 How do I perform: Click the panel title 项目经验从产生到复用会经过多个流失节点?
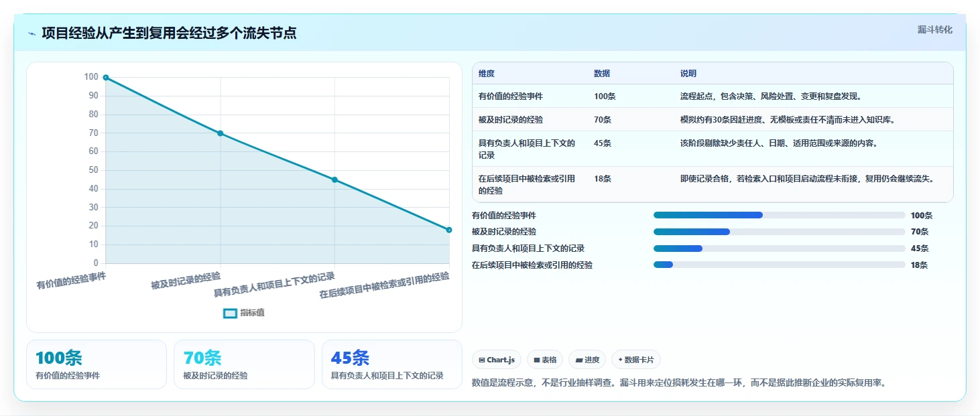click(169, 33)
